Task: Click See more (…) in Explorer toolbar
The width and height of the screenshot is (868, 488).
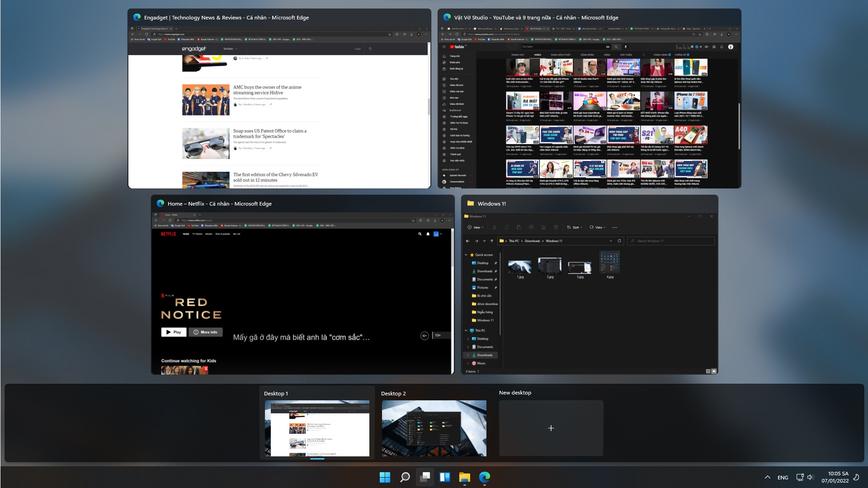Action: (614, 227)
